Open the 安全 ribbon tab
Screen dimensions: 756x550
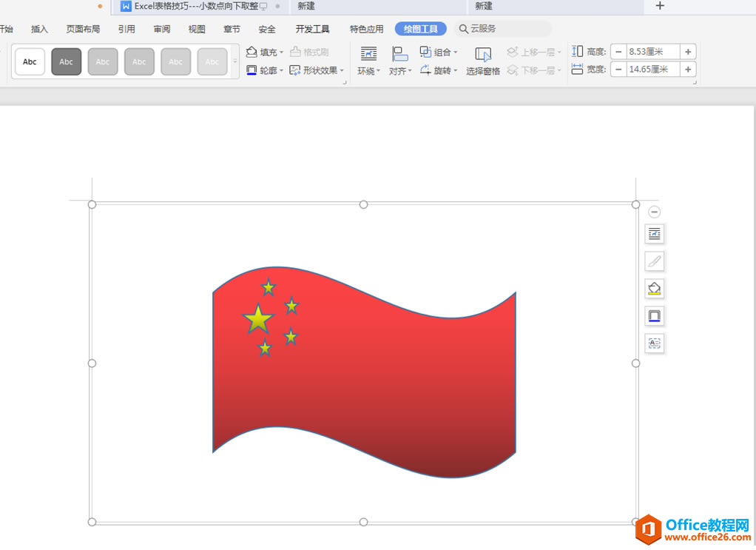266,29
